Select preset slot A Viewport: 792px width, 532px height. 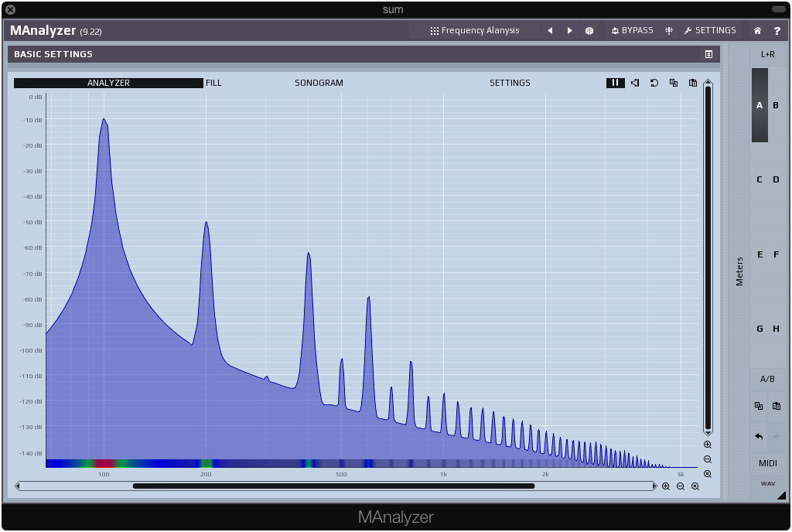(760, 105)
